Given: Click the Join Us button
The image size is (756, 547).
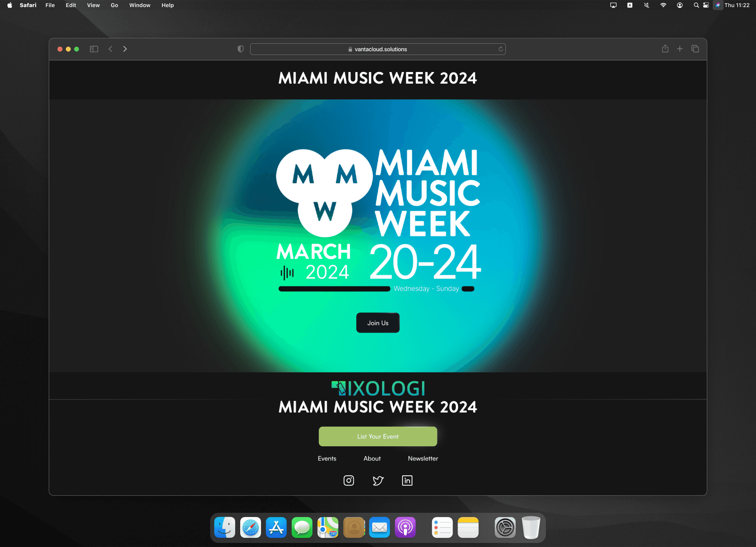Looking at the screenshot, I should pyautogui.click(x=378, y=323).
